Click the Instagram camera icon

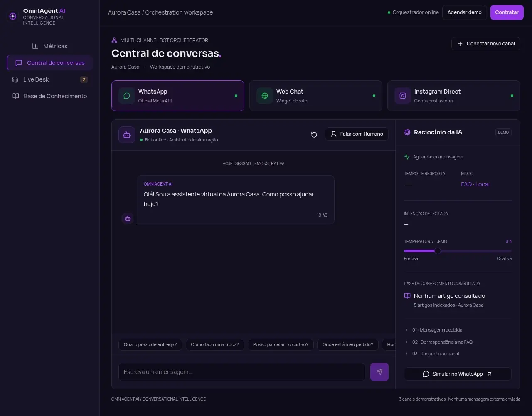pos(403,96)
